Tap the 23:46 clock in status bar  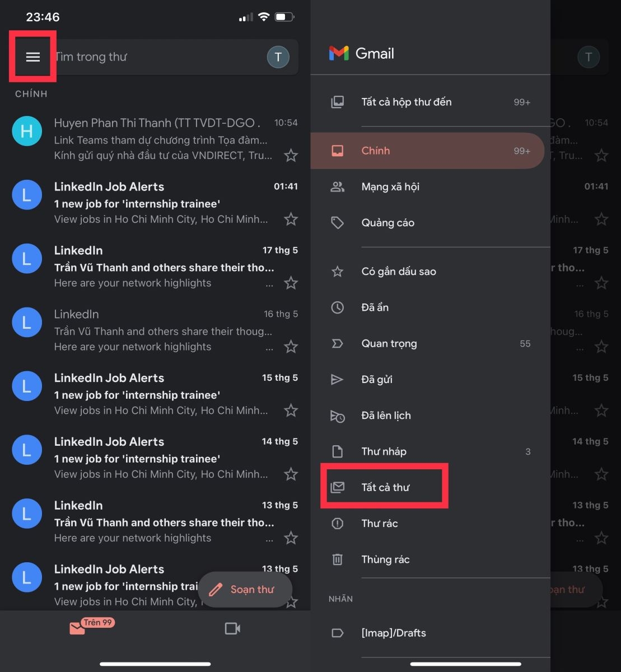click(x=43, y=17)
